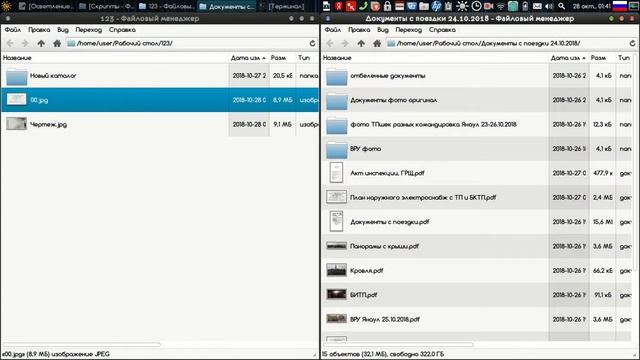Click horizontal scrollbar in the 123 window
The width and height of the screenshot is (640, 360).
click(82, 345)
